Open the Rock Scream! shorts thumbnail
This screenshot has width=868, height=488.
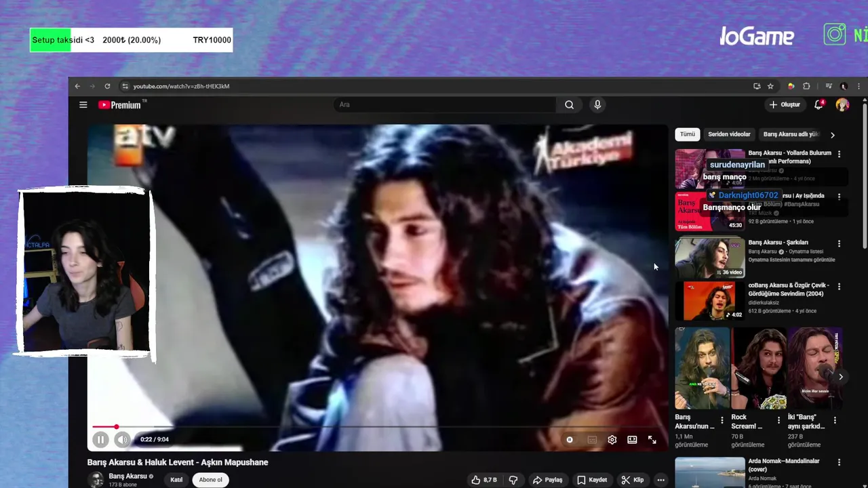[x=759, y=368]
